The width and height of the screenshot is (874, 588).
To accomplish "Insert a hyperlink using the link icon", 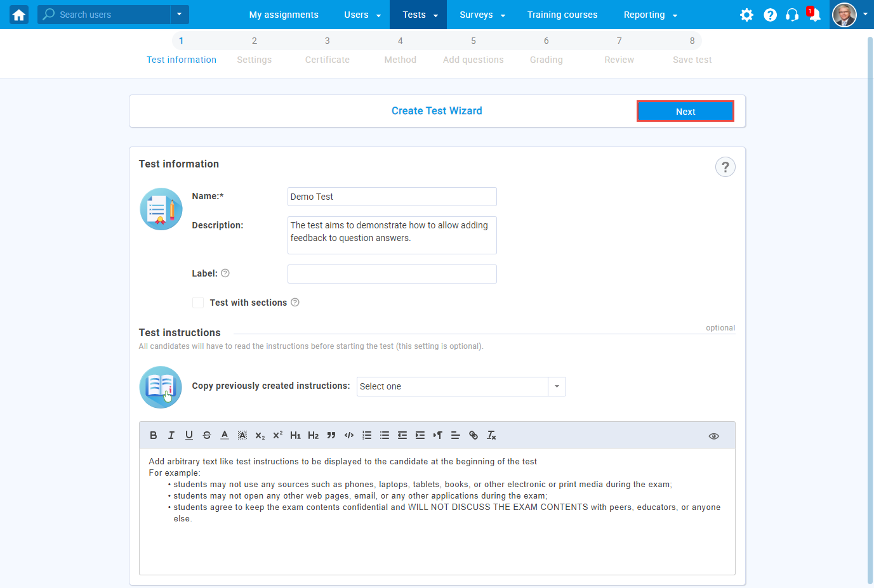I will pyautogui.click(x=473, y=435).
